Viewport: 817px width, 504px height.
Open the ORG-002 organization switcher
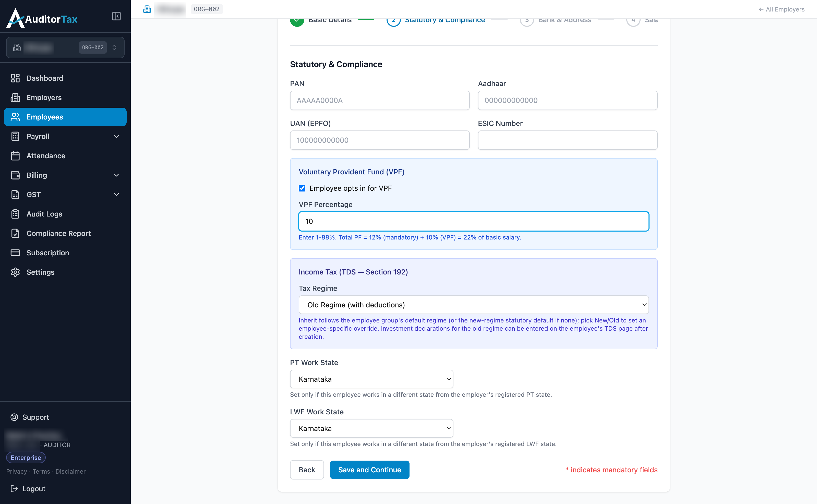[x=65, y=47]
